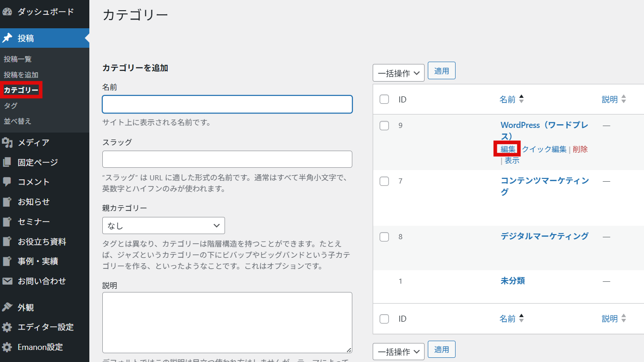Tick the コンテンツマーケティング row checkbox
644x362 pixels.
pyautogui.click(x=384, y=181)
